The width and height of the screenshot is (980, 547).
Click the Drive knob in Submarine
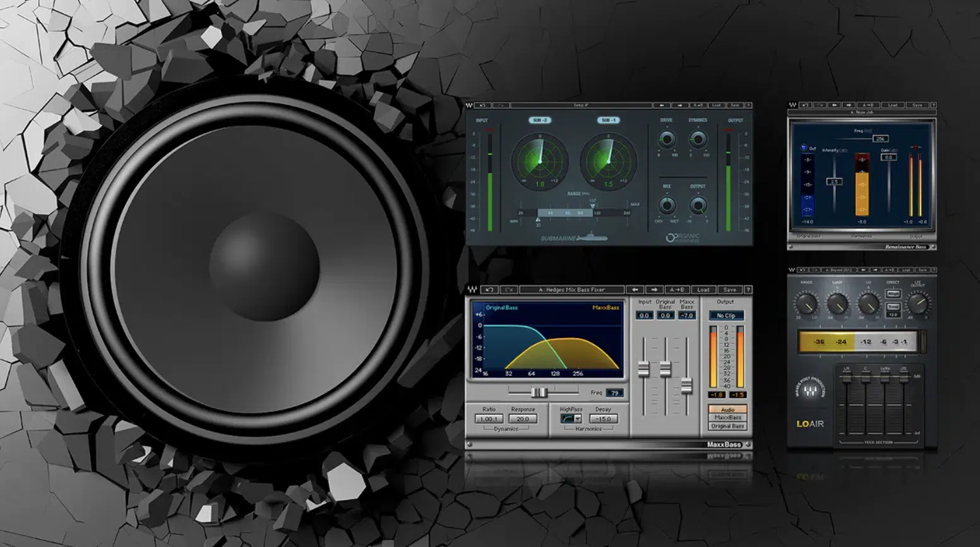click(667, 139)
